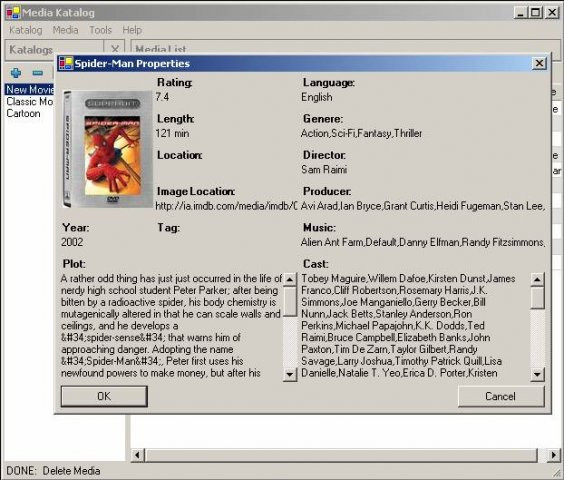
Task: Click the Media List horizontal scrollbar track
Action: 342,455
